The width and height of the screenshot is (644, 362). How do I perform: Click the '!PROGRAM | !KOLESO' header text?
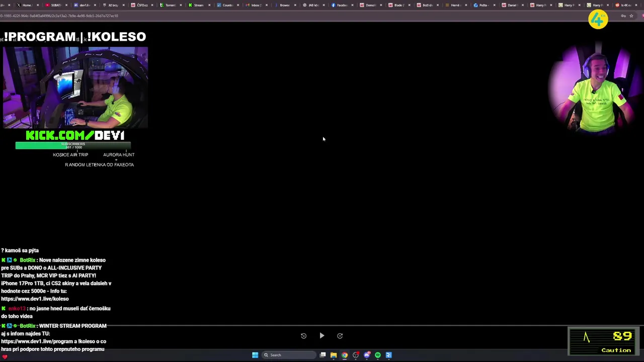pyautogui.click(x=74, y=37)
